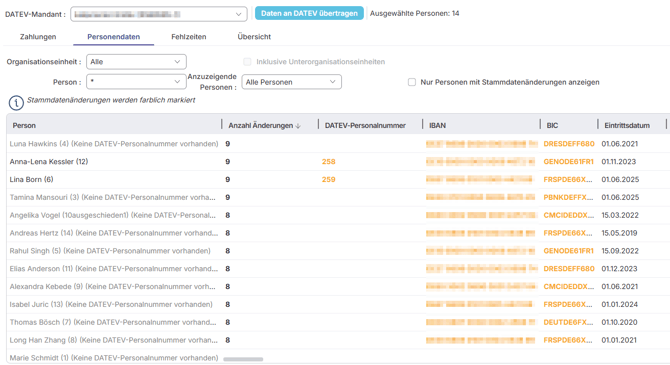Click Daten an DATEV übertragen button

coord(309,13)
